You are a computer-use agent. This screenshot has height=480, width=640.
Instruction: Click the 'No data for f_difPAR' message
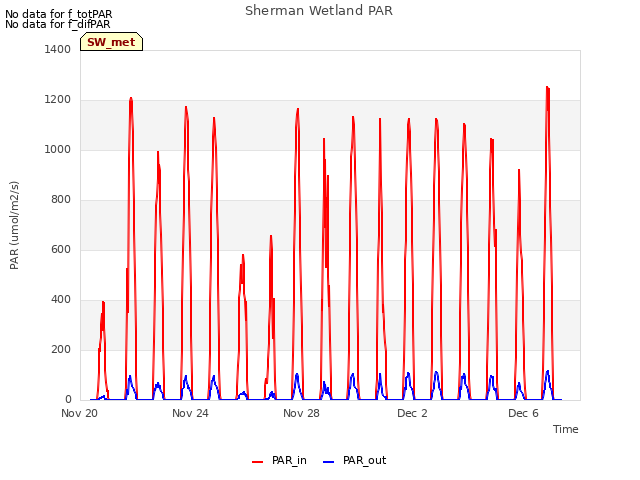(x=58, y=24)
